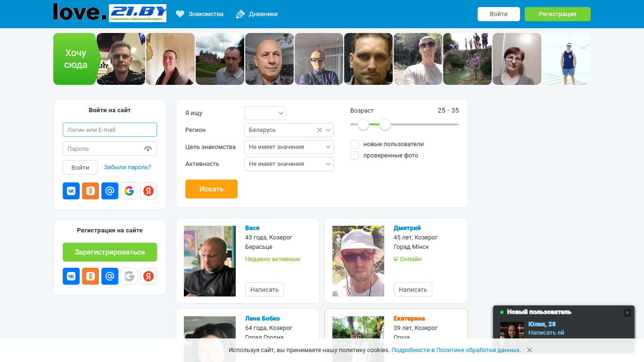This screenshot has height=362, width=644.
Task: Sign in with Google icon in login panel
Action: coord(129,191)
